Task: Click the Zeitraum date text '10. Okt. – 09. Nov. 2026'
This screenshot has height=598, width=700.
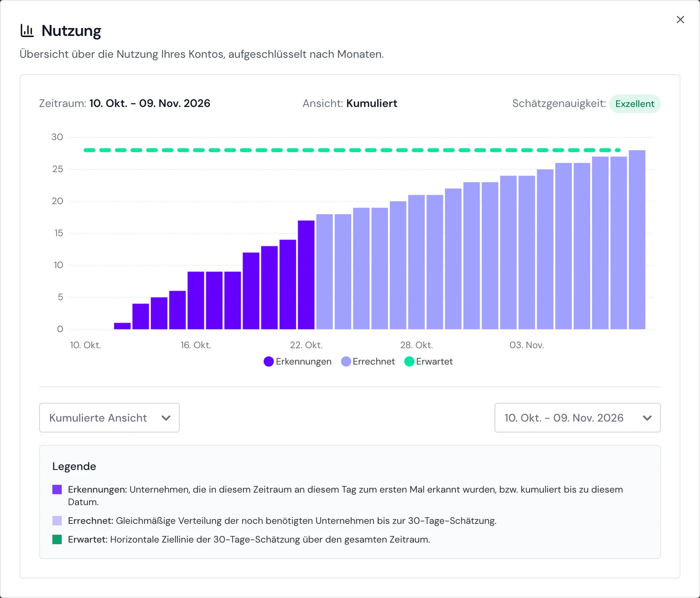Action: coord(150,103)
